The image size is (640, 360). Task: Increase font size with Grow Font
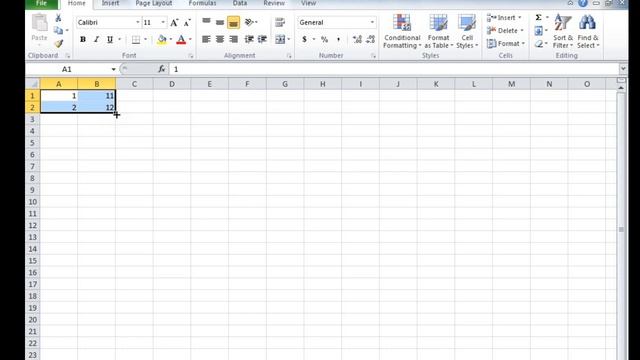(174, 23)
